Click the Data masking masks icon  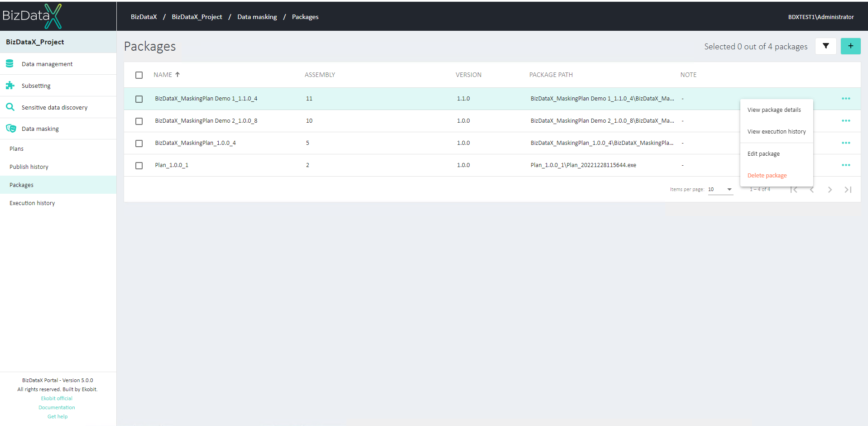[11, 129]
